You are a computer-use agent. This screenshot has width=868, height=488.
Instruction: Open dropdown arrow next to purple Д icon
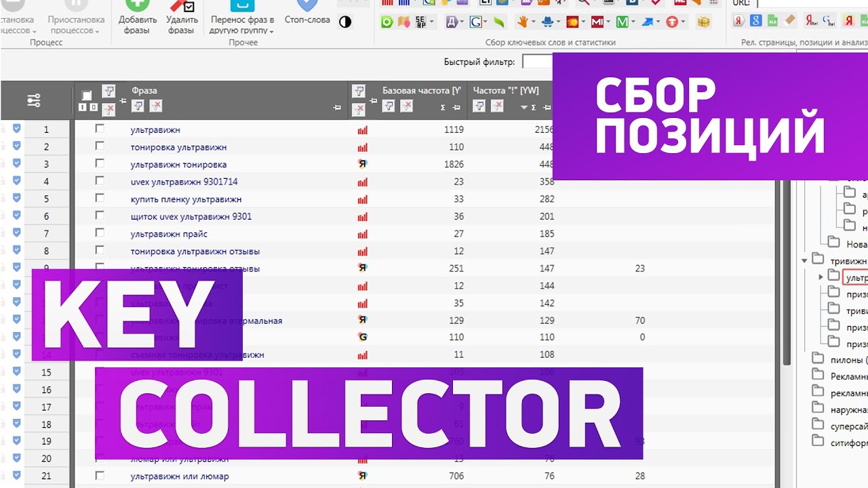tap(462, 22)
